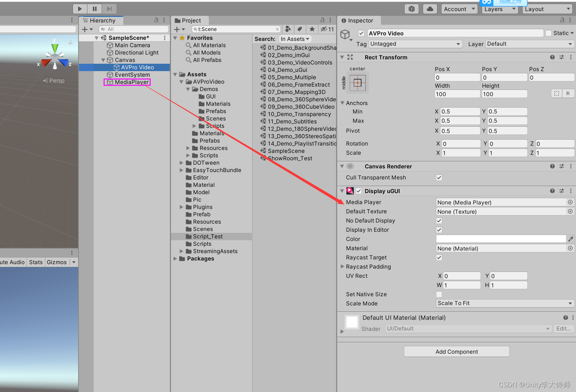Expand the Packages folder
Viewport: 576px width, 392px height.
(x=175, y=259)
